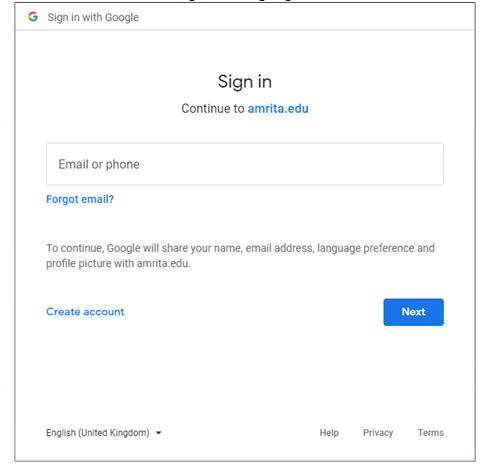This screenshot has width=495, height=474.
Task: Click the "Continue to" label text
Action: 213,109
